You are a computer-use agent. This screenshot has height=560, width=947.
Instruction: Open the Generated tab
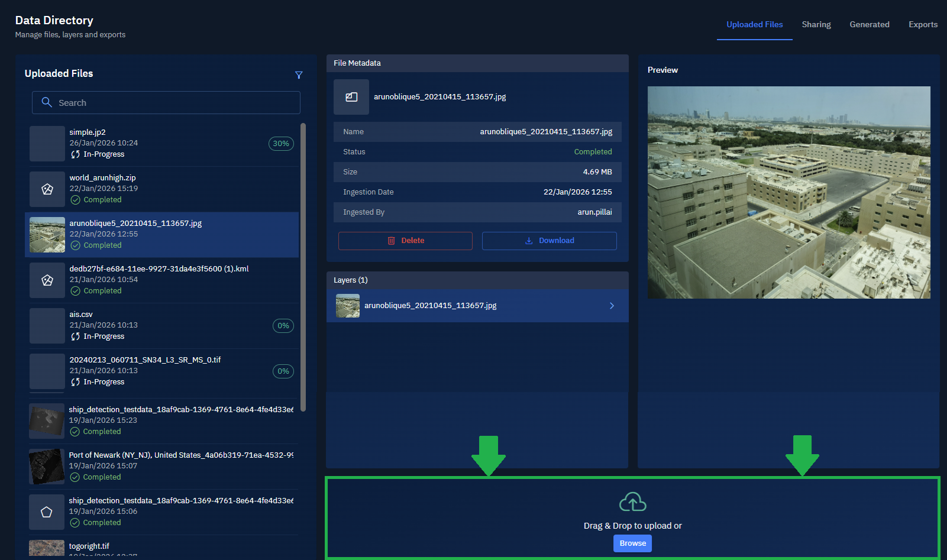869,25
